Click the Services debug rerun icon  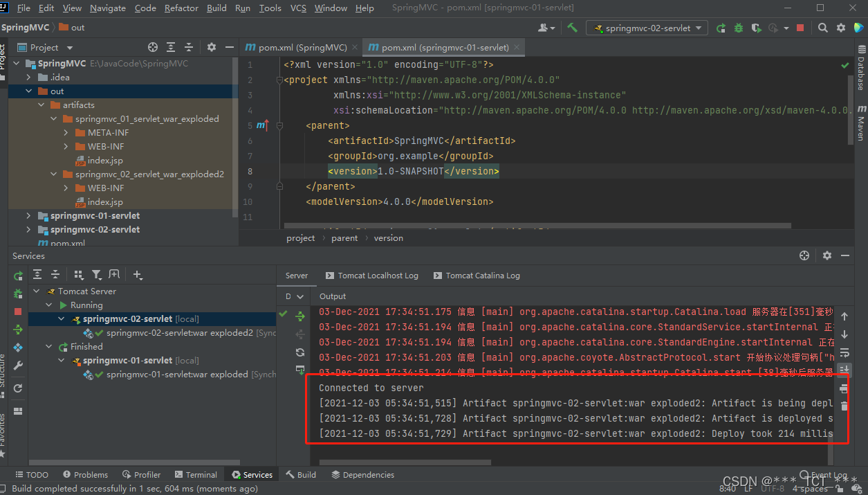(x=18, y=294)
